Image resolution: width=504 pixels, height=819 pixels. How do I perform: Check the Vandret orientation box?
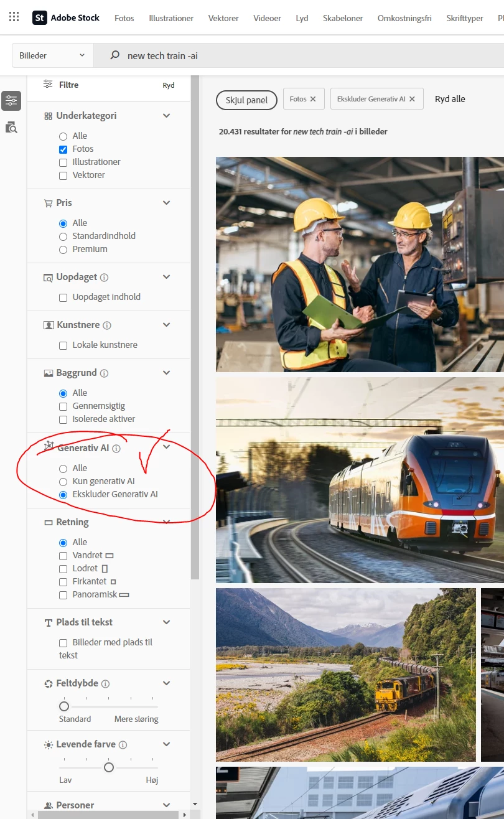[63, 556]
